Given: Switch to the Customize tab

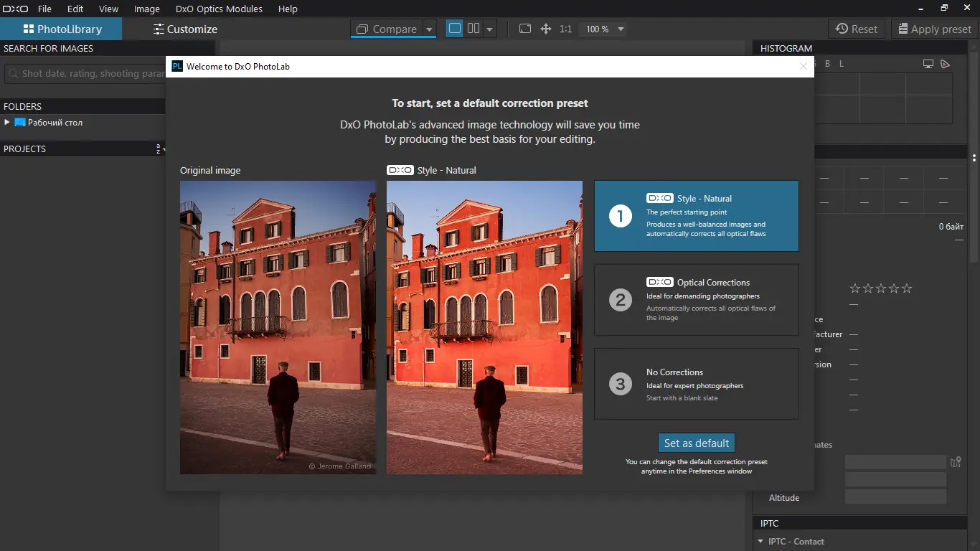Looking at the screenshot, I should (x=185, y=29).
